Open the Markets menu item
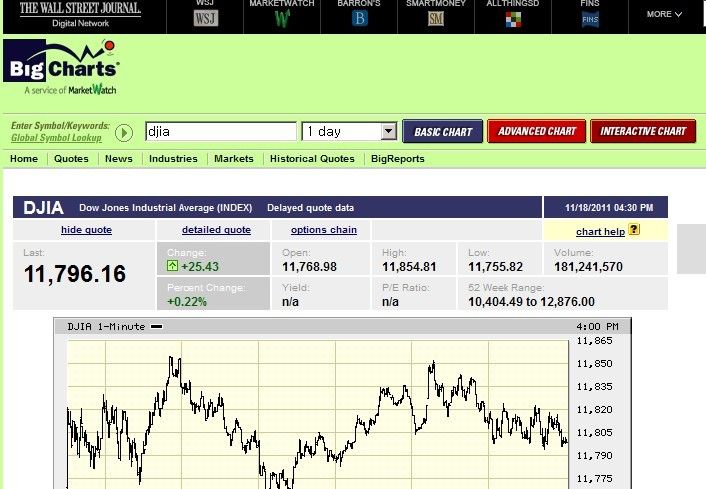Viewport: 706px width, 489px height. 234,158
